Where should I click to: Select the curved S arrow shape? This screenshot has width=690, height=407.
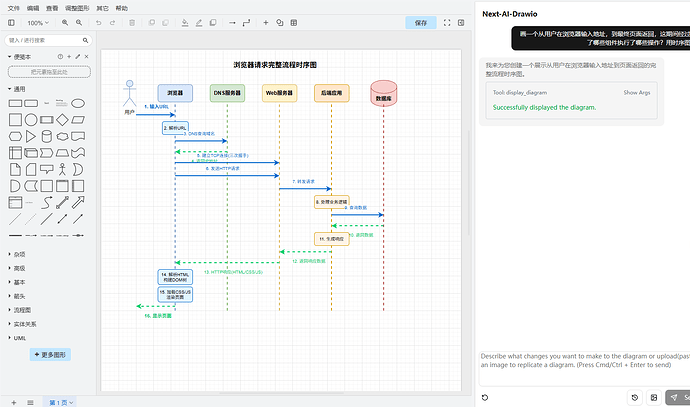click(47, 202)
